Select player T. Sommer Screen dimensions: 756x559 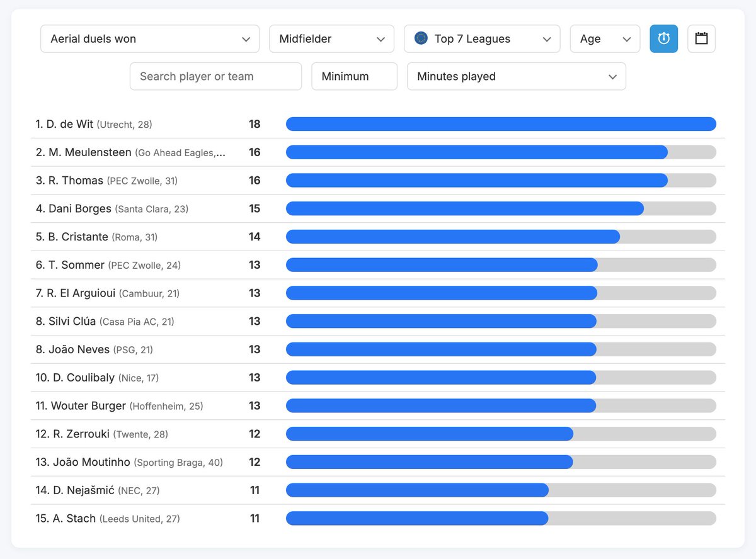(76, 265)
